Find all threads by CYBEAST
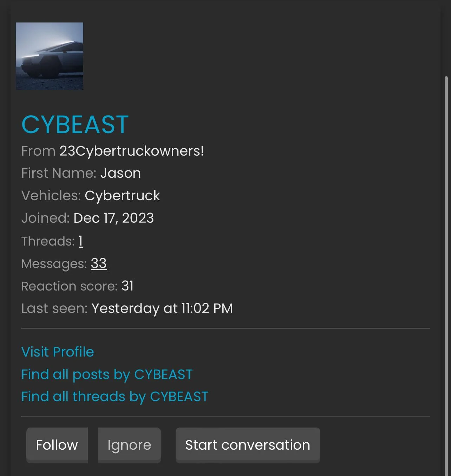Viewport: 451px width, 476px height. pyautogui.click(x=115, y=397)
